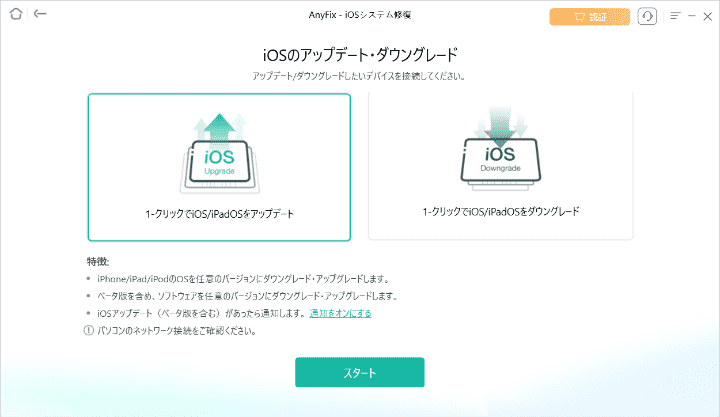Image resolution: width=720 pixels, height=417 pixels.
Task: Click the back arrow icon
Action: click(x=40, y=14)
